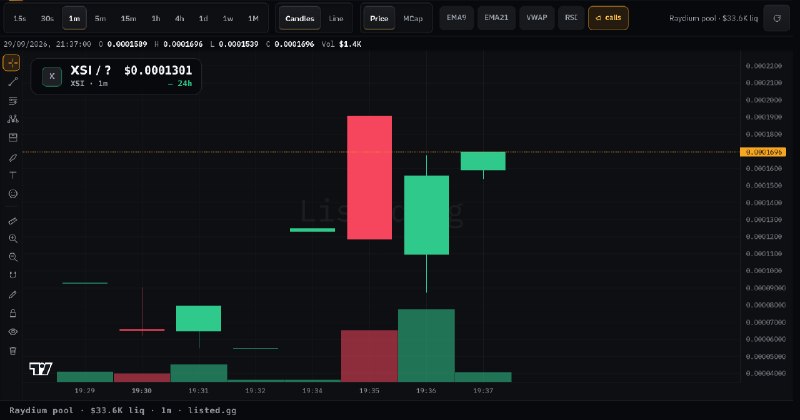This screenshot has width=800, height=420.
Task: Choose the text annotation tool
Action: pyautogui.click(x=13, y=175)
